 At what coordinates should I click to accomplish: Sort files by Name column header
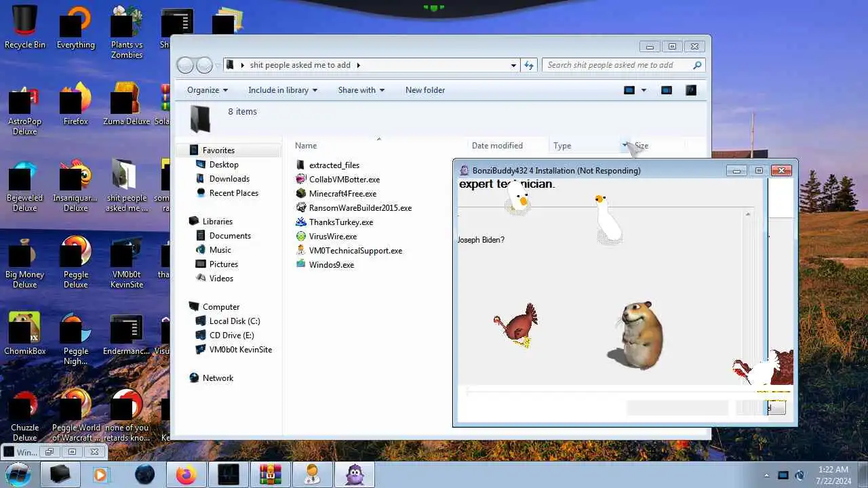click(306, 146)
